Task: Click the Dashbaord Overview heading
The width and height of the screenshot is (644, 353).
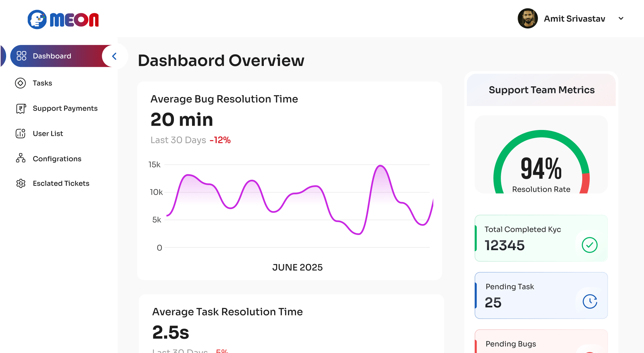Action: point(221,60)
